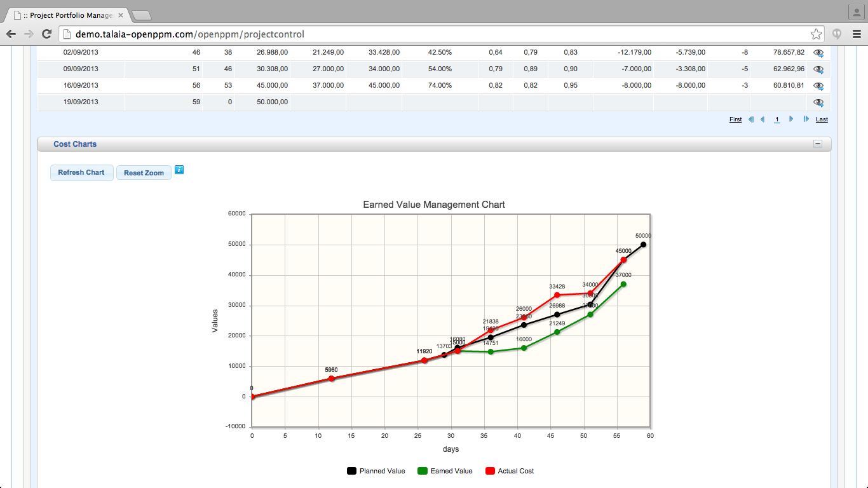Click the Refresh Chart button
Viewport: 868px width, 488px height.
tap(81, 172)
